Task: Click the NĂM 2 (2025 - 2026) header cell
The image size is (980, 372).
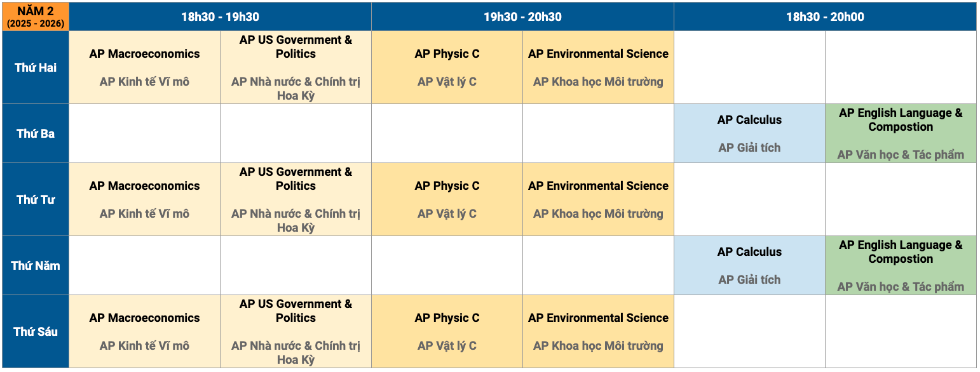Action: [x=35, y=17]
